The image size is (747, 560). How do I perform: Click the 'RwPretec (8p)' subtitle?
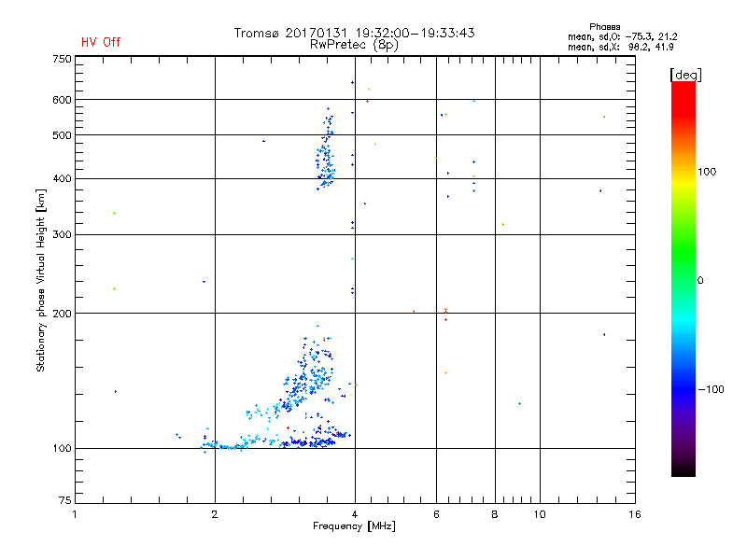[x=354, y=45]
